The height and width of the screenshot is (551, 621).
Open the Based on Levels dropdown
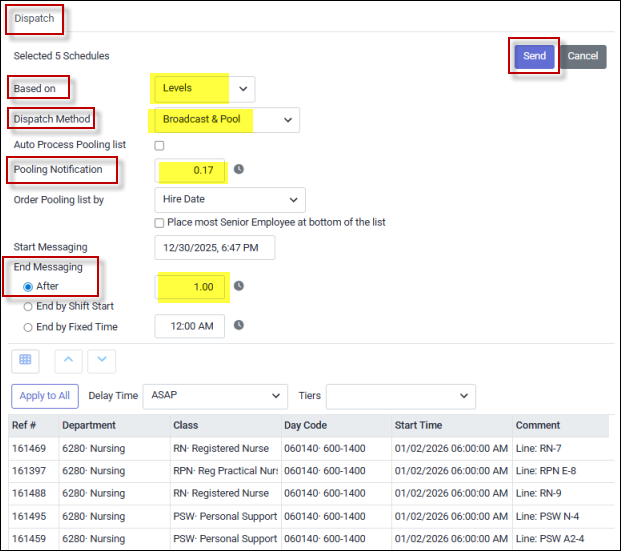[x=204, y=89]
